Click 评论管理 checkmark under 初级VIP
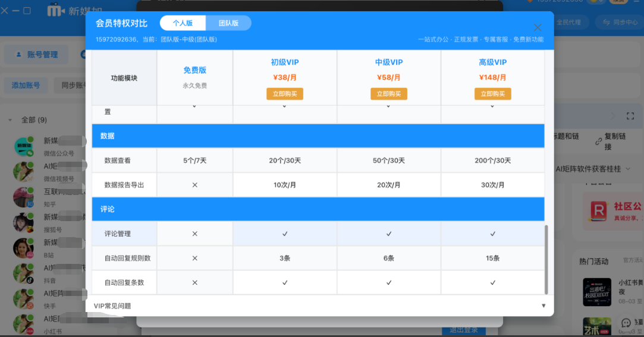 pos(285,234)
